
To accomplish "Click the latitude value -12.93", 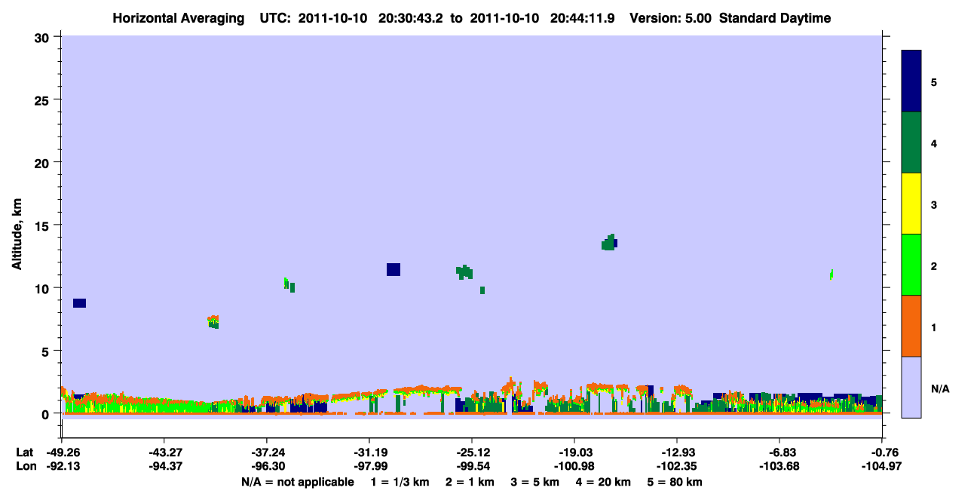I will point(678,452).
